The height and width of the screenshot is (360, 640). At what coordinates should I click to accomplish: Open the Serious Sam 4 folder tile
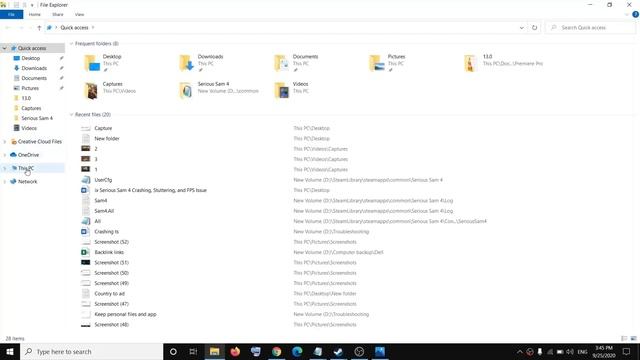tap(219, 90)
